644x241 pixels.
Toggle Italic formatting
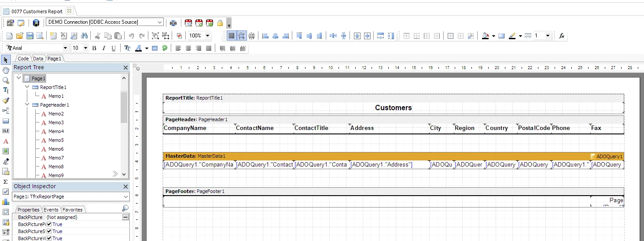coord(104,48)
